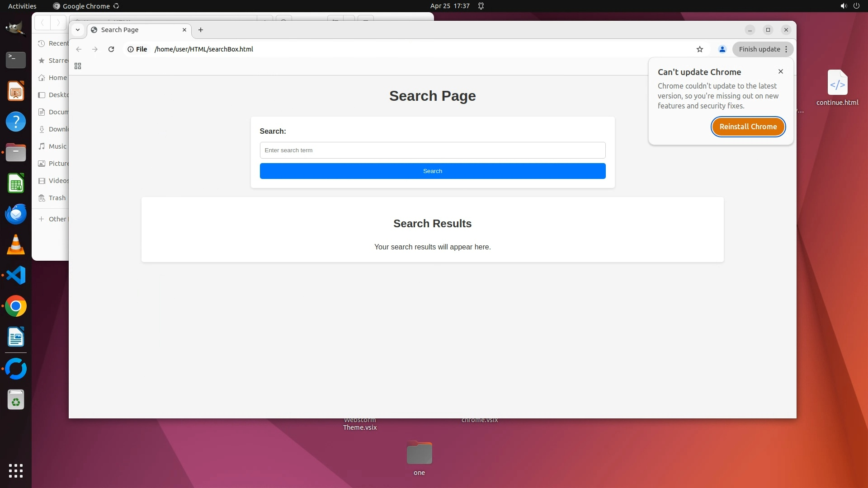
Task: Open the Activities overview
Action: pyautogui.click(x=22, y=6)
